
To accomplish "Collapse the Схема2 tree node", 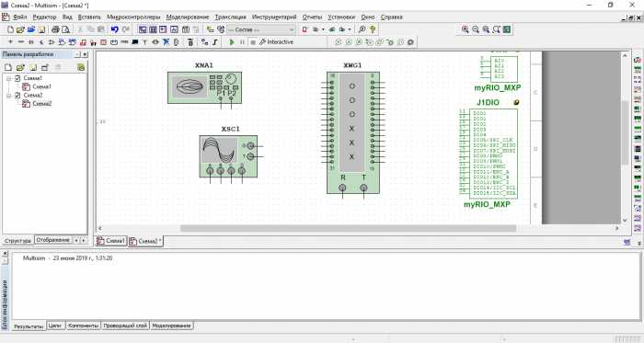I will [x=8, y=96].
